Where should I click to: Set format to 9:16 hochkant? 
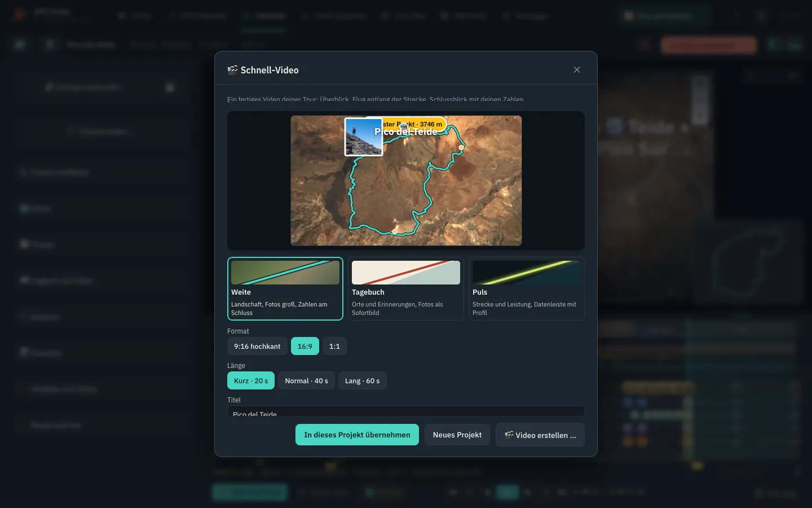coord(257,346)
